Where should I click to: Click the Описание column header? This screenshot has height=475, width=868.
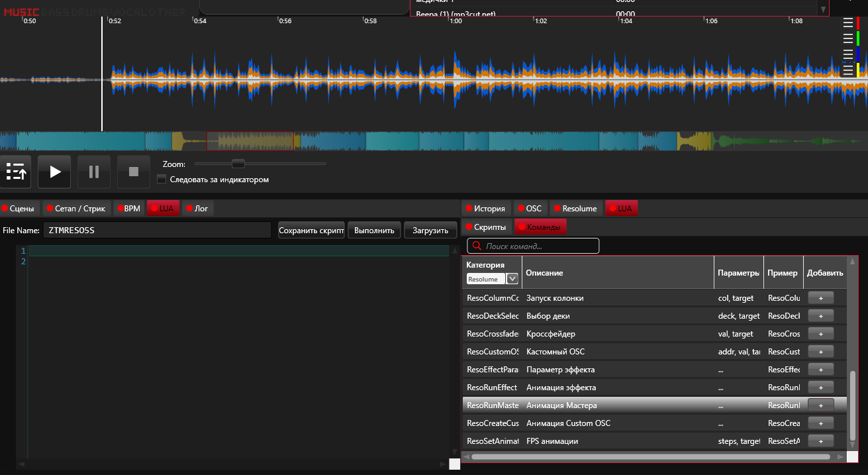pos(618,272)
